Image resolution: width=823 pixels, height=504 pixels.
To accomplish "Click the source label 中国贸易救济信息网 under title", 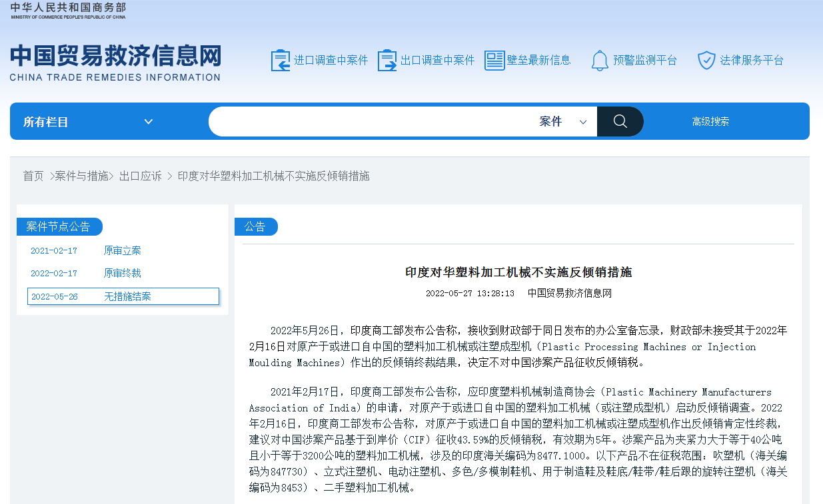I will pos(570,293).
